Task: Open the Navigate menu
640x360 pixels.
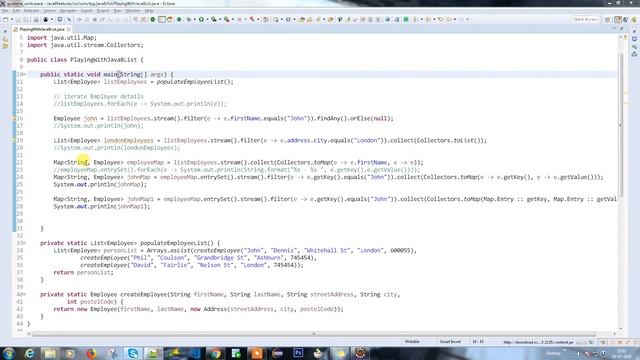Action: 68,11
